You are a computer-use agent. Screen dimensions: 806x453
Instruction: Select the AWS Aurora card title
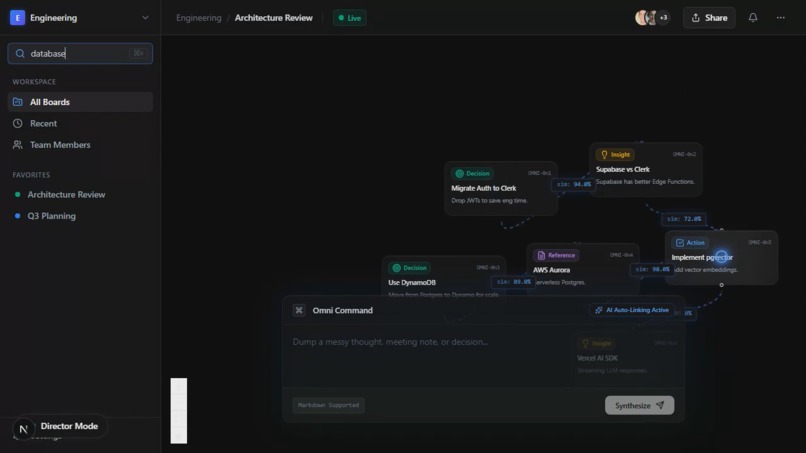pyautogui.click(x=551, y=270)
